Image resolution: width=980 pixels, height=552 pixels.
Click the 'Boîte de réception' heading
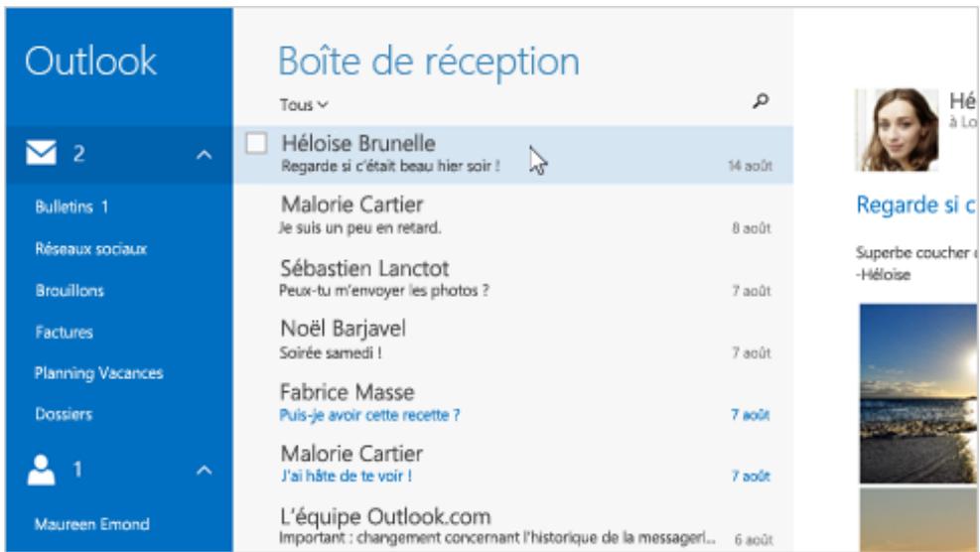click(429, 63)
